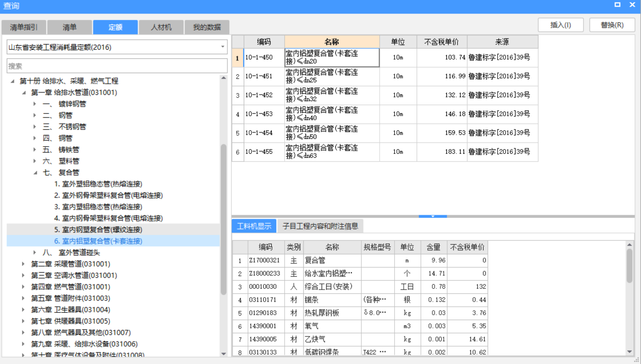Image resolution: width=641 pixels, height=364 pixels.
Task: Select 4. 室内钢骨架塑料复合管(电熔连接)
Action: [x=108, y=218]
